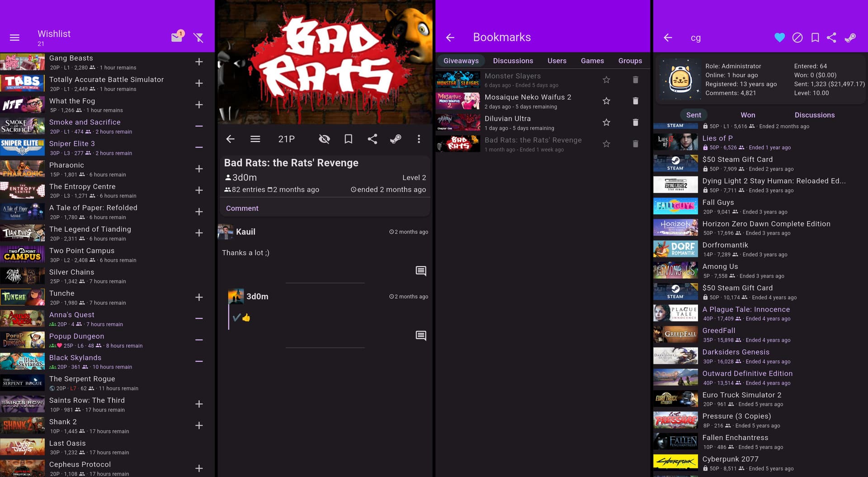Open The Serpent Rogue wishlist entry
Screen dimensions: 868x477
[107, 383]
